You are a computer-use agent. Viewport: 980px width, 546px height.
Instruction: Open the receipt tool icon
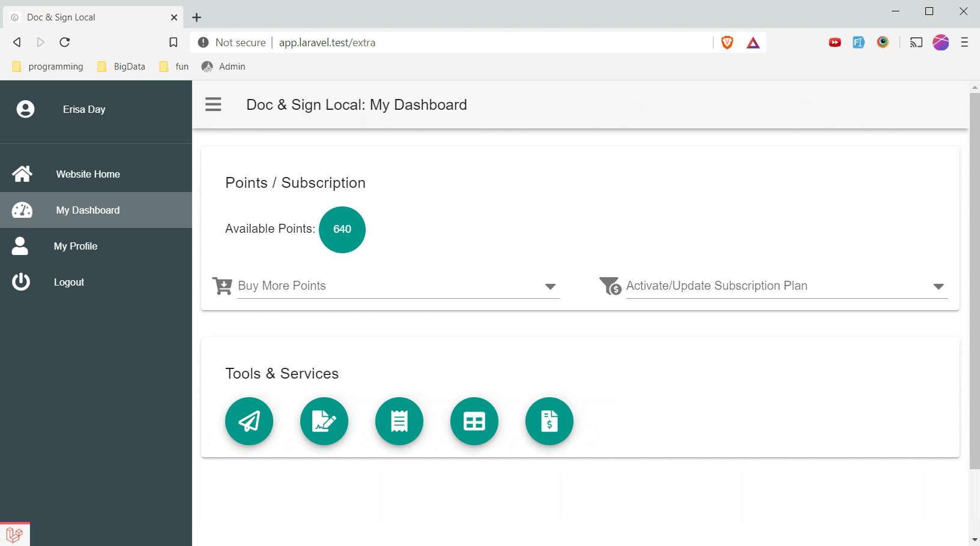pos(399,421)
